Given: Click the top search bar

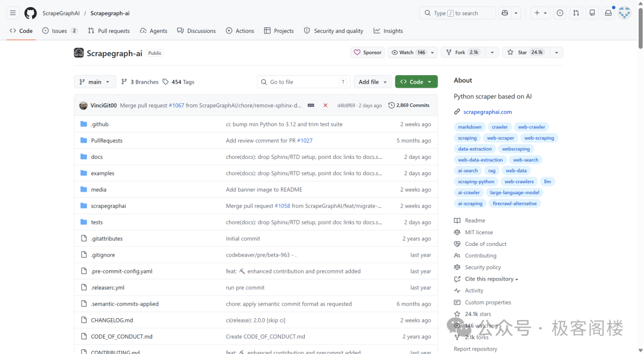Looking at the screenshot, I should (x=457, y=13).
